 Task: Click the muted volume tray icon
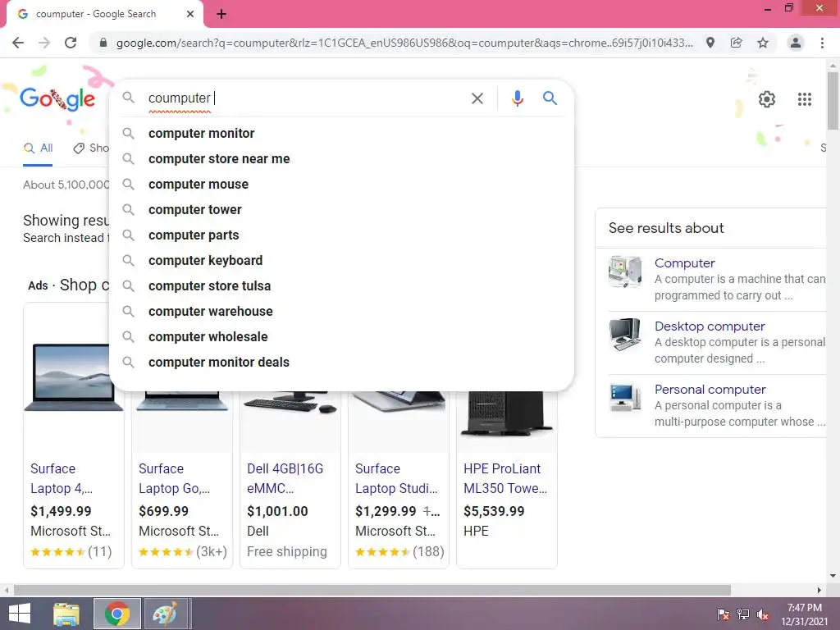click(x=763, y=614)
